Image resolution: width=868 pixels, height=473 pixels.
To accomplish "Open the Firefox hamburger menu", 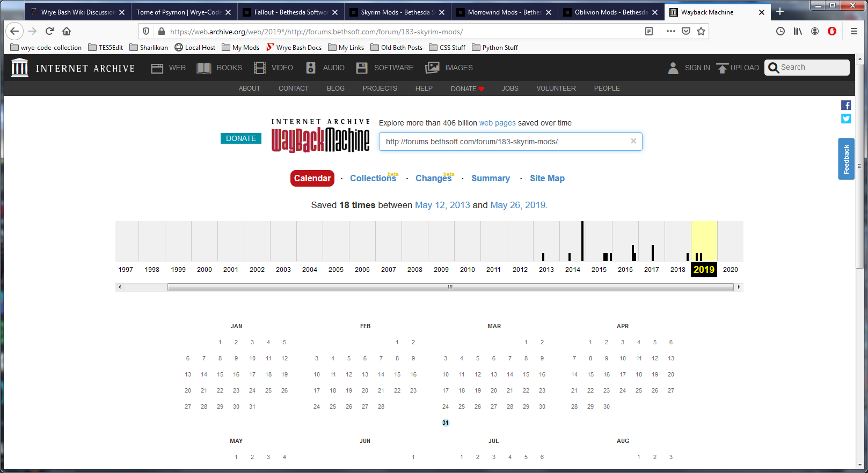I will tap(854, 31).
